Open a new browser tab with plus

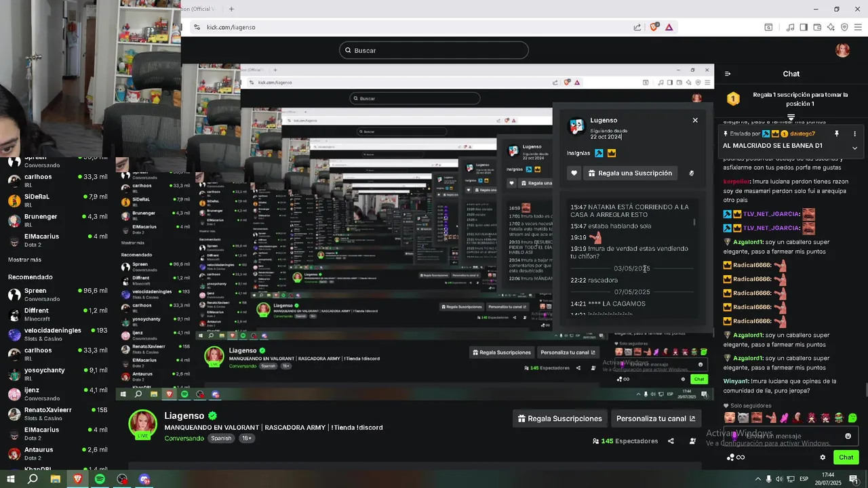(231, 9)
